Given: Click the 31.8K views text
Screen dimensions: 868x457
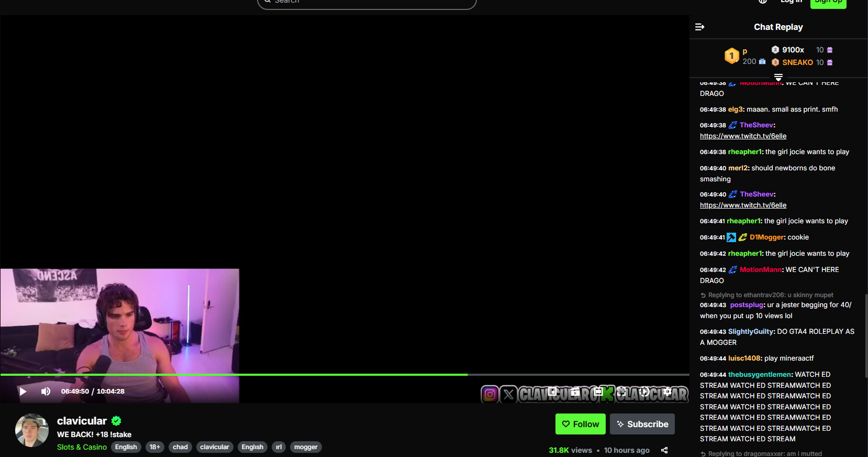Looking at the screenshot, I should [570, 450].
